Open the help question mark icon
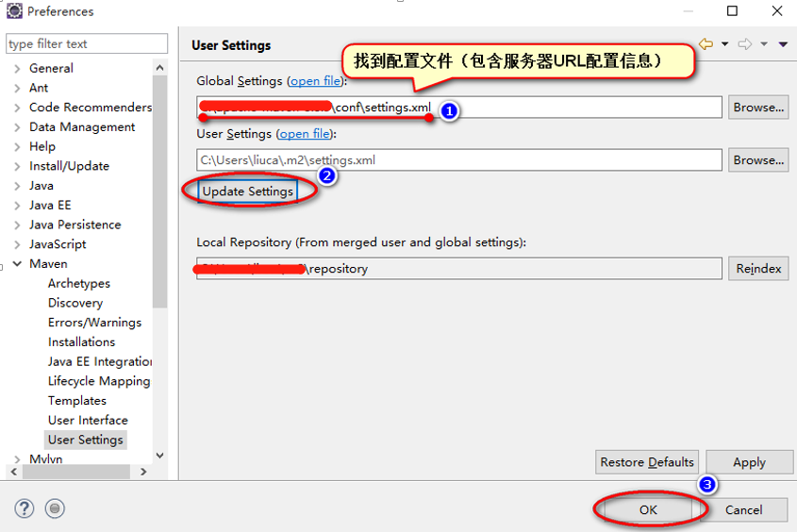This screenshot has height=532, width=797. click(25, 508)
